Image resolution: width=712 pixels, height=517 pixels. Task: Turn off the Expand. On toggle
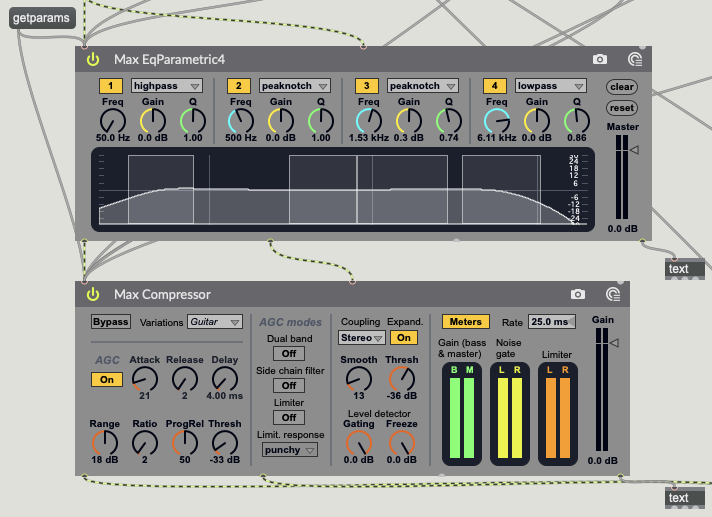(404, 338)
